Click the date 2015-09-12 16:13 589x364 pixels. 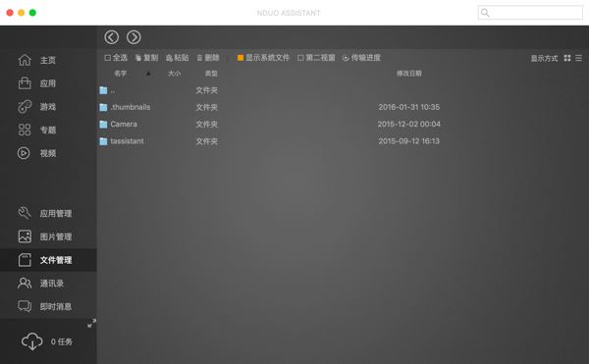point(409,141)
